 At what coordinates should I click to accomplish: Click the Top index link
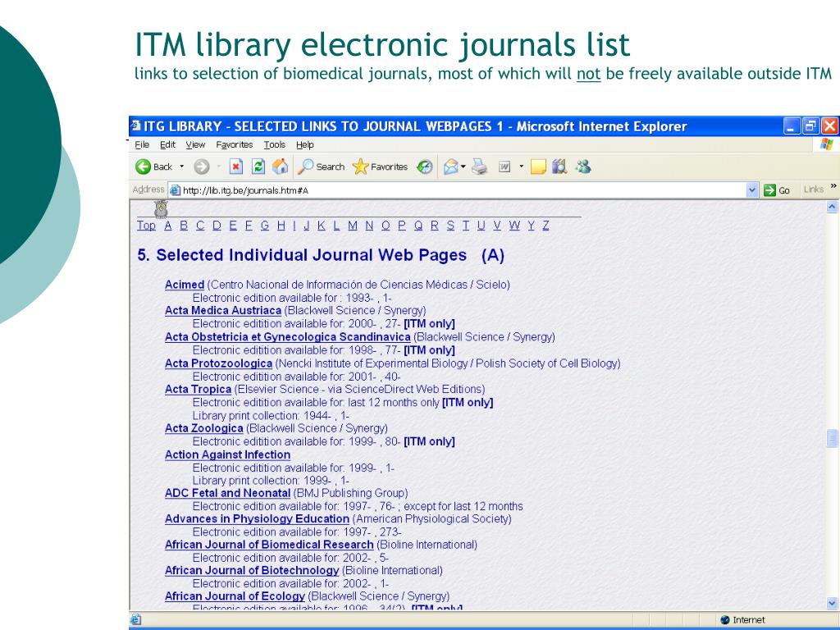pyautogui.click(x=146, y=226)
